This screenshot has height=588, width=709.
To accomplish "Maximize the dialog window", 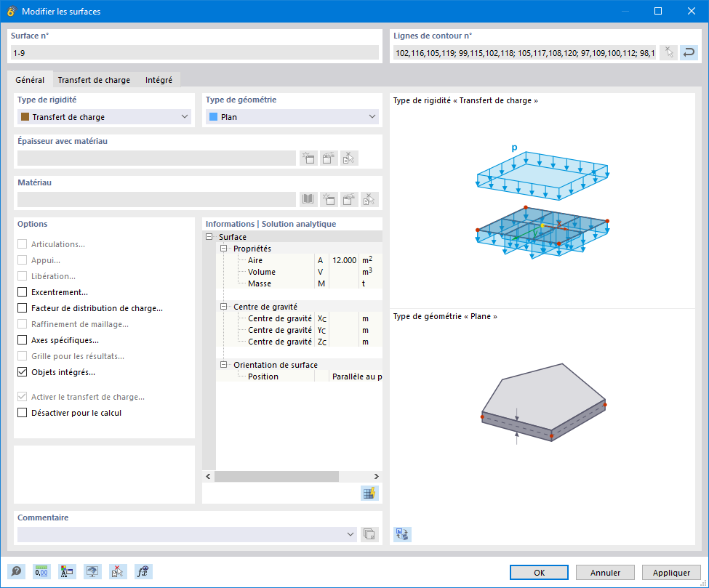I will point(658,11).
